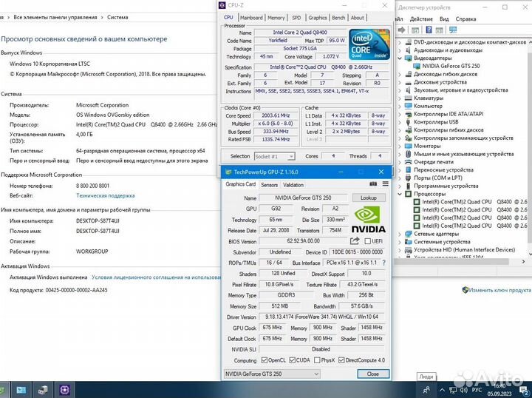Click the BIOS share/export icon in GPU-Z
Viewport: 532px width, 398px height.
(x=355, y=241)
